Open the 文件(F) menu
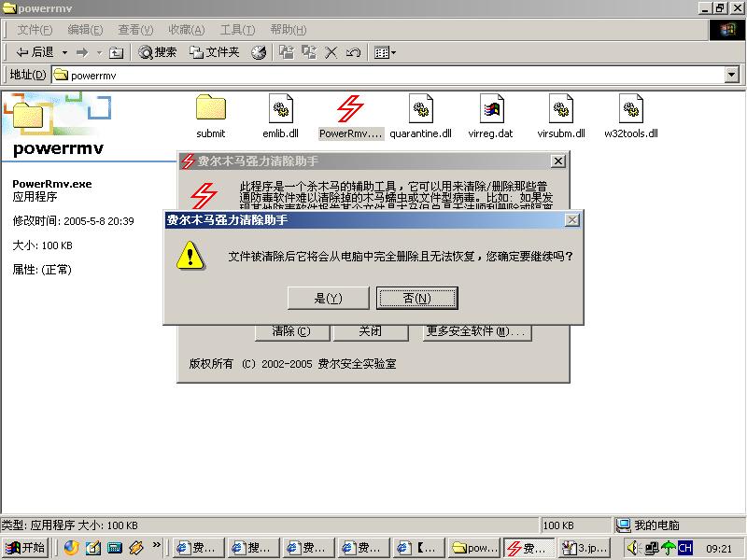This screenshot has width=747, height=560. [x=35, y=30]
